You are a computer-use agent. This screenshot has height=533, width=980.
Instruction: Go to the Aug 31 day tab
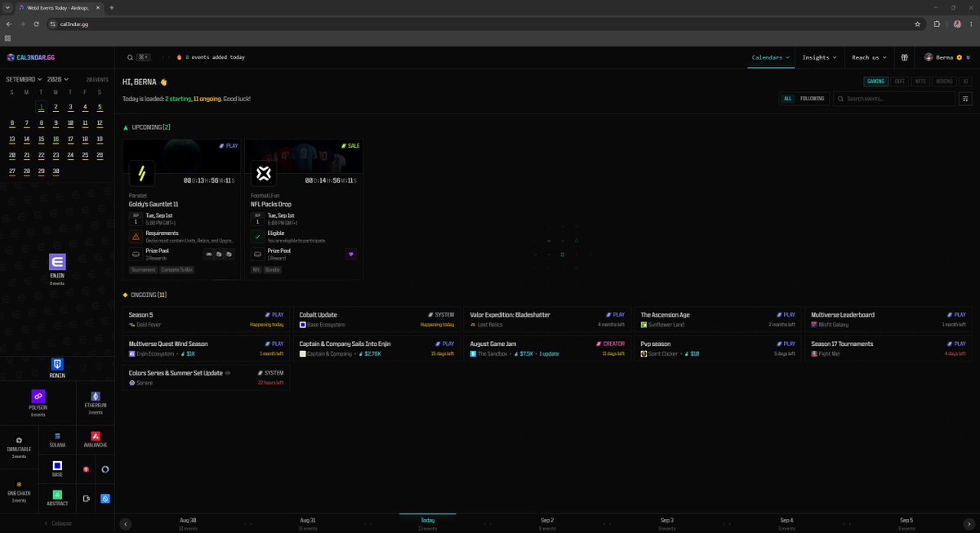coord(308,523)
